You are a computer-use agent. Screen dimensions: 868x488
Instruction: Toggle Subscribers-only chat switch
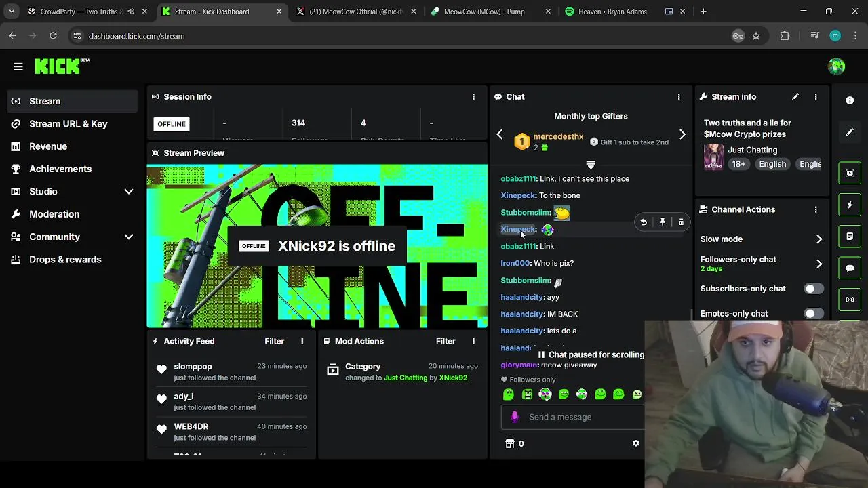coord(814,289)
